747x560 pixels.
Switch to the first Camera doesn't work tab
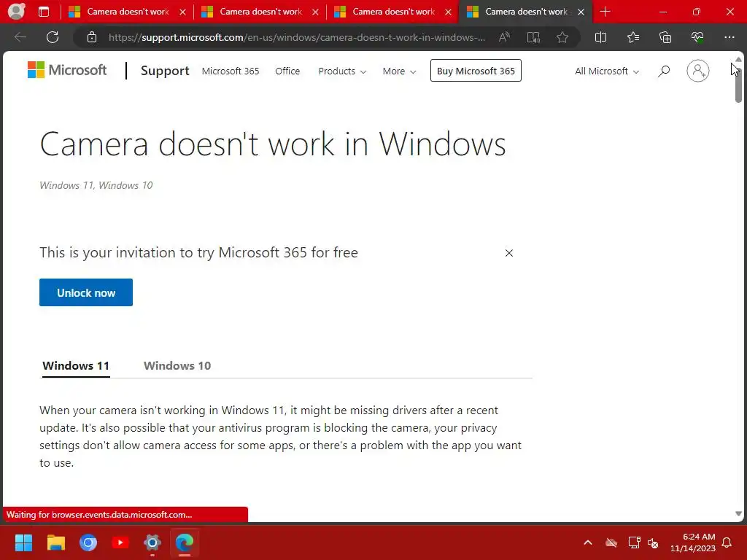pos(128,12)
